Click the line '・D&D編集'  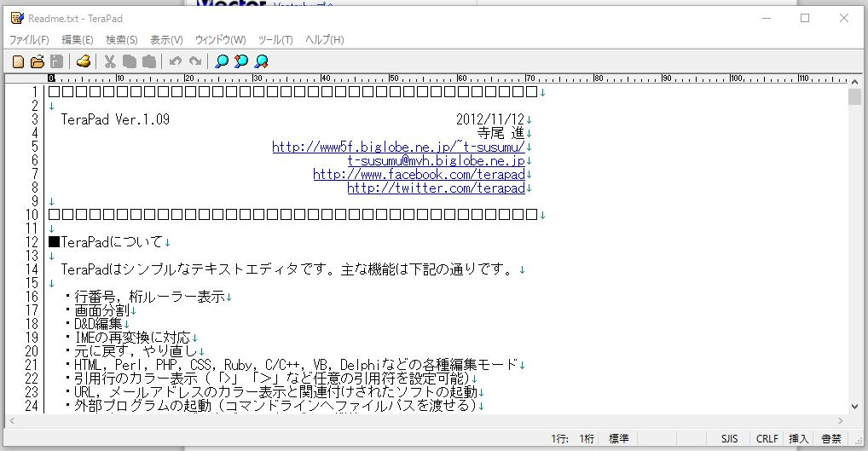(93, 324)
